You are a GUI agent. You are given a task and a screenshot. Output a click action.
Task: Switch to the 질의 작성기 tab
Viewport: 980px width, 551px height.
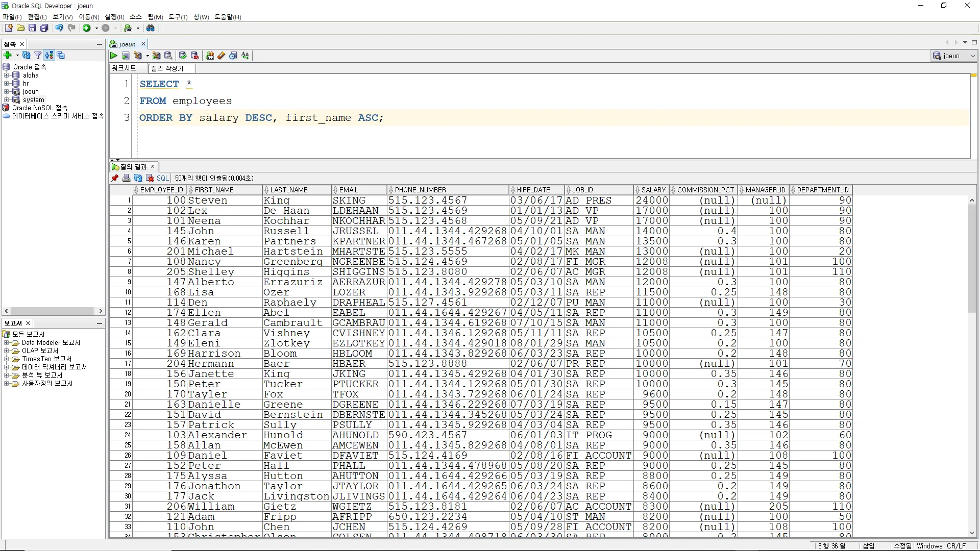[x=167, y=68]
